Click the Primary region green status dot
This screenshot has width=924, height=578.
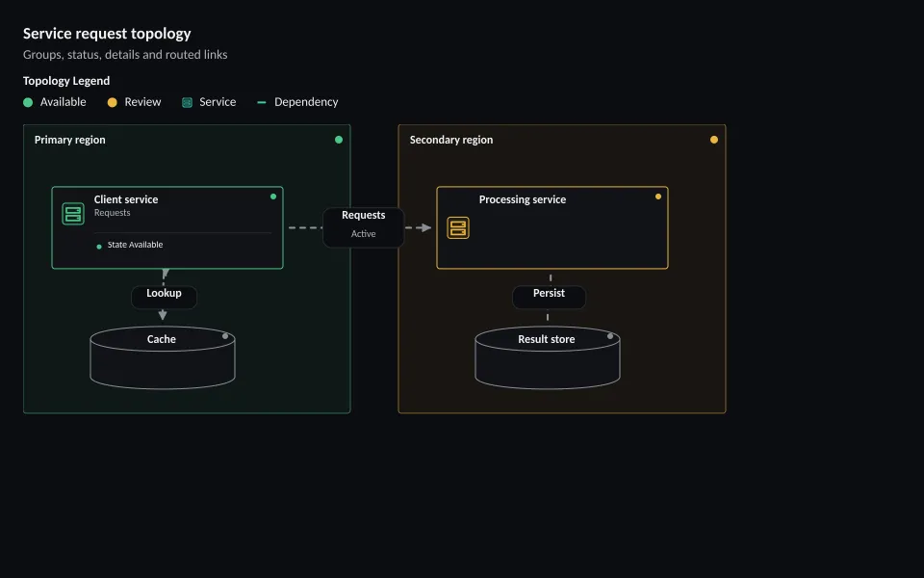pos(338,140)
